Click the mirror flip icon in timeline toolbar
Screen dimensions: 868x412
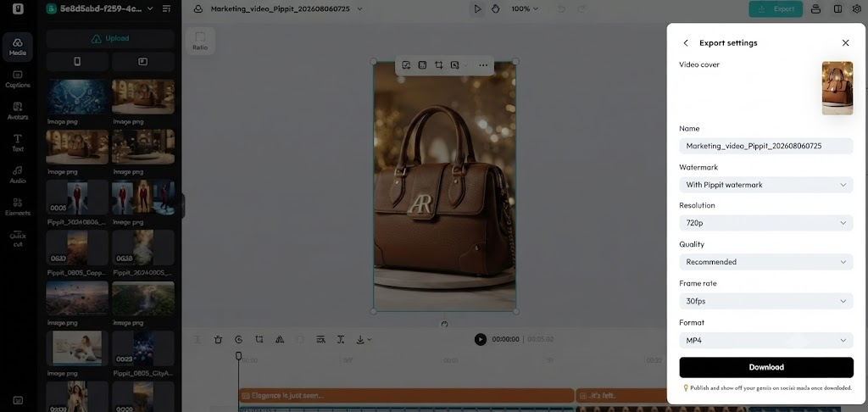pos(280,339)
